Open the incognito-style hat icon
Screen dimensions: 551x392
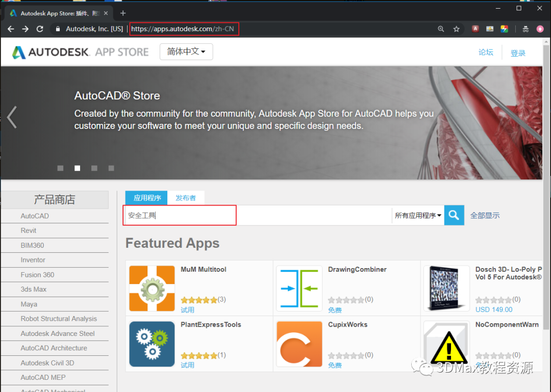point(525,29)
